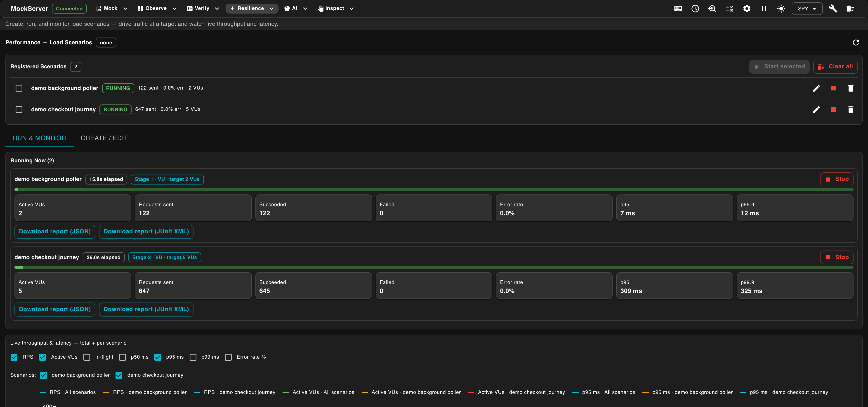Click the Stage 2 · VU · target 5 VUs chip
The image size is (868, 407).
pyautogui.click(x=164, y=257)
